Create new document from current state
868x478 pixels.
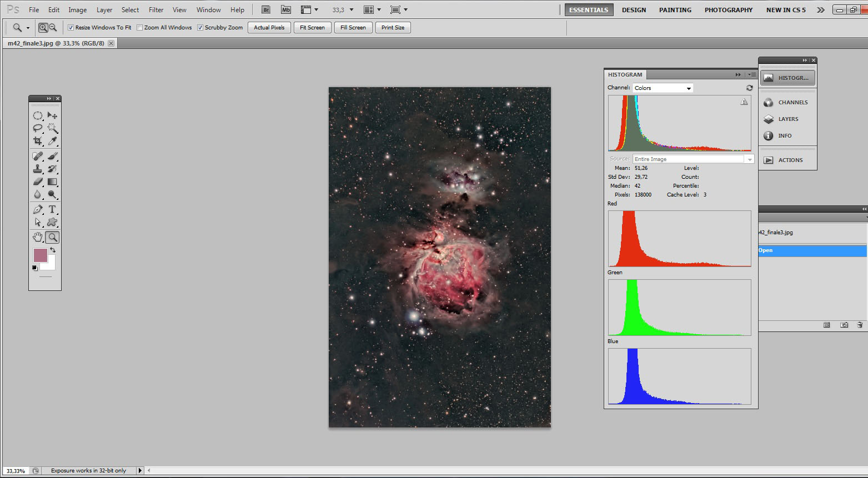point(826,325)
